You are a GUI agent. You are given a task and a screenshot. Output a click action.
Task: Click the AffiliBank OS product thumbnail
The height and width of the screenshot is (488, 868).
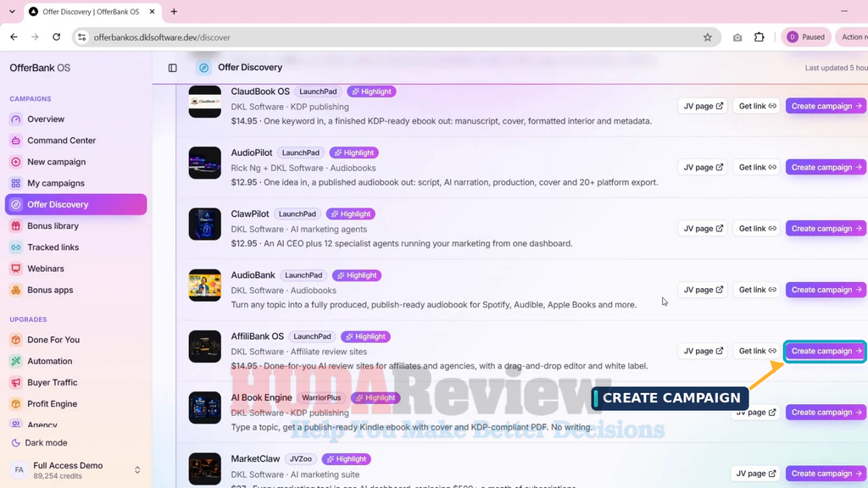pos(205,347)
